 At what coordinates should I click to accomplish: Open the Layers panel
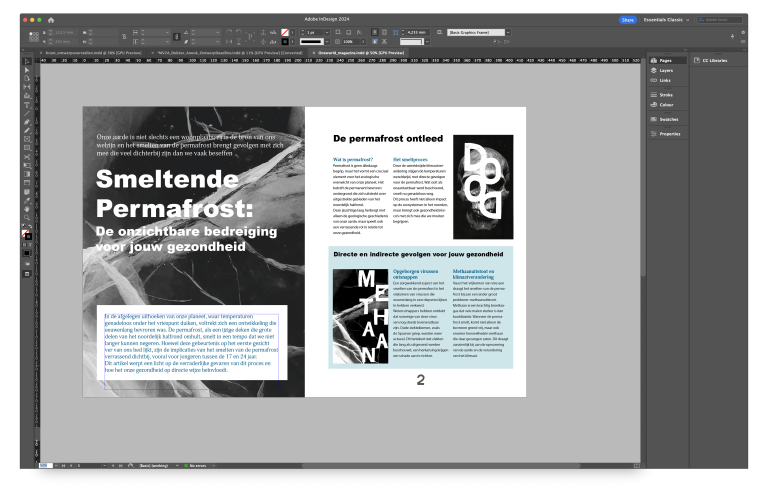tap(666, 71)
